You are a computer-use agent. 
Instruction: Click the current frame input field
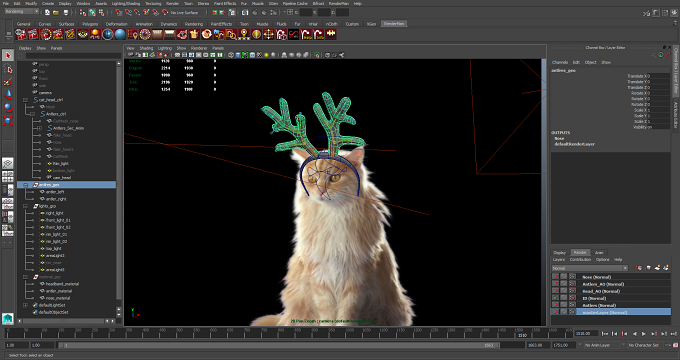585,334
